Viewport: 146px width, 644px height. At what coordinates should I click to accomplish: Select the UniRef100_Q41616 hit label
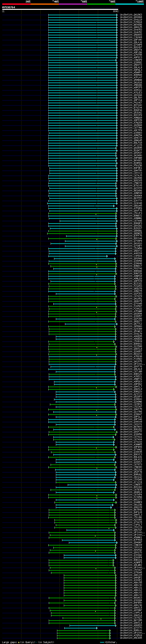tap(131, 82)
